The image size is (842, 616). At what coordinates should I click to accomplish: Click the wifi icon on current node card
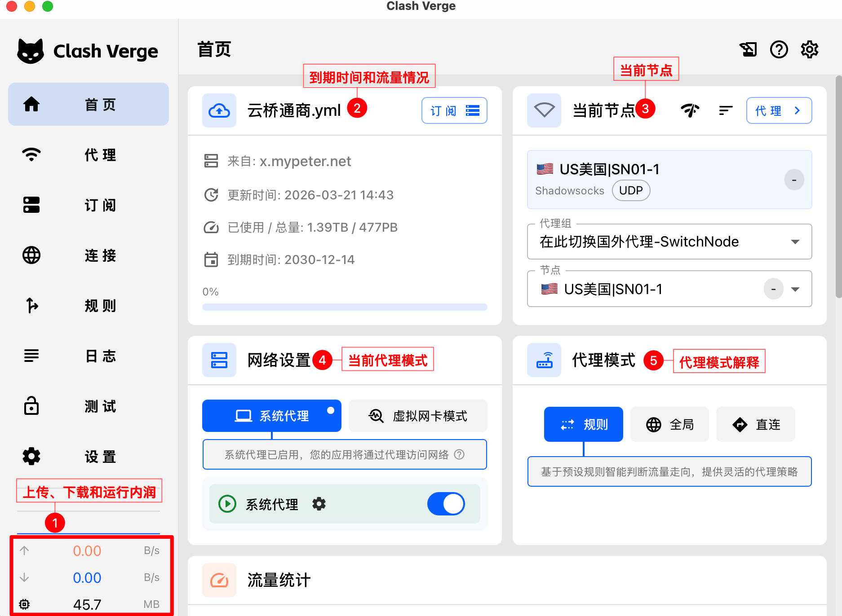tap(544, 110)
